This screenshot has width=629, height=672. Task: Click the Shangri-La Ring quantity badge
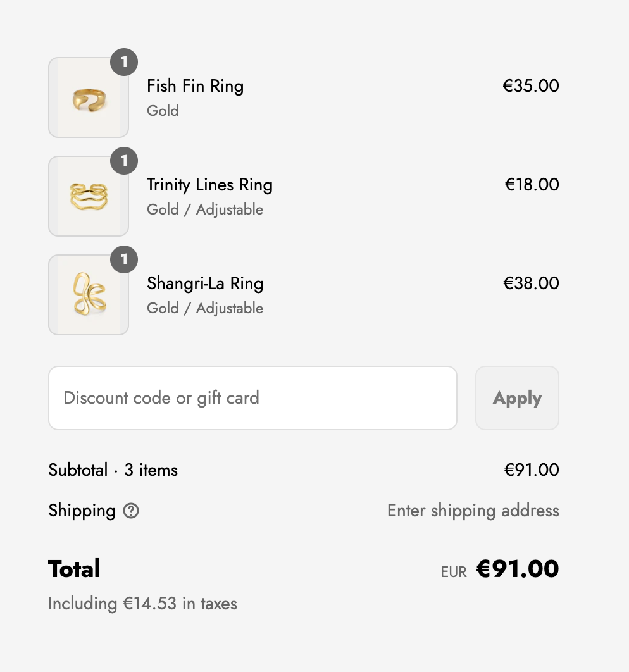[x=124, y=259]
